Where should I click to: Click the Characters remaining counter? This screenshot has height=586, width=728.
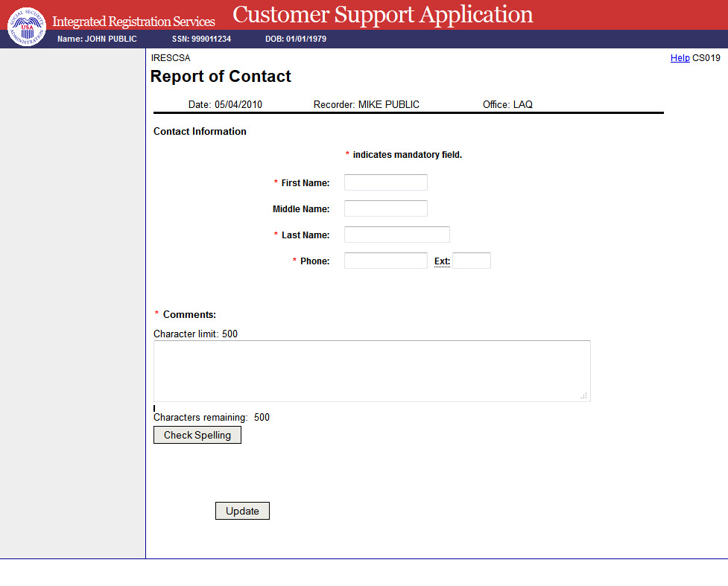coord(212,418)
